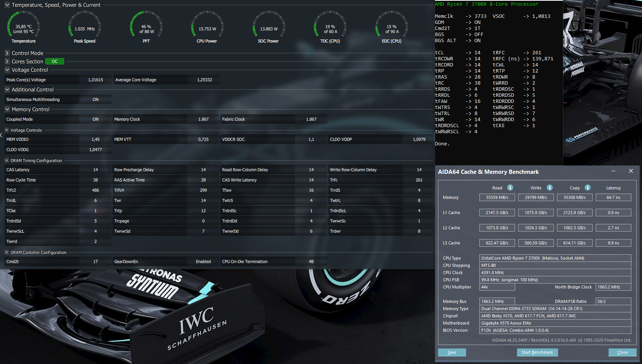Click the Row Cycle Time value 38
Image resolution: width=642 pixels, height=364 pixels.
tap(95, 180)
